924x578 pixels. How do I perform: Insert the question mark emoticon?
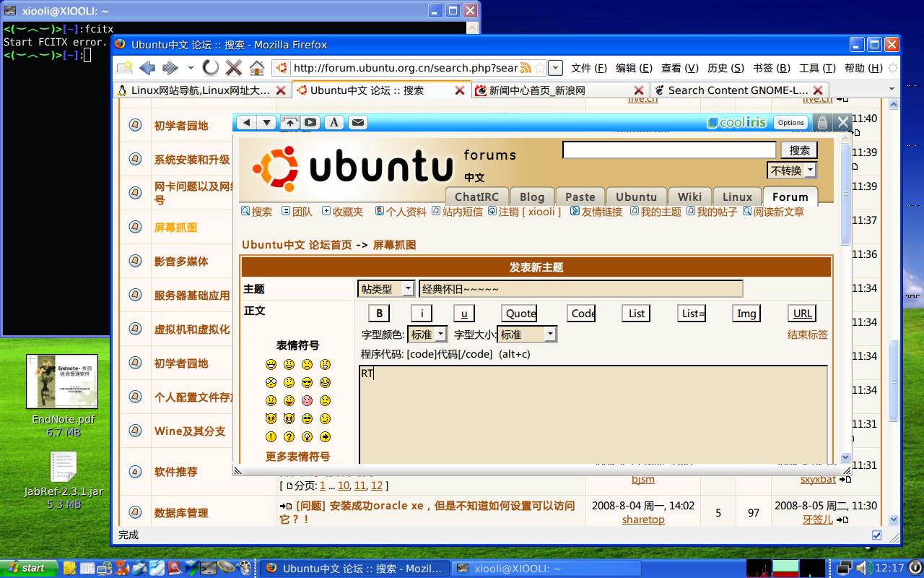289,437
